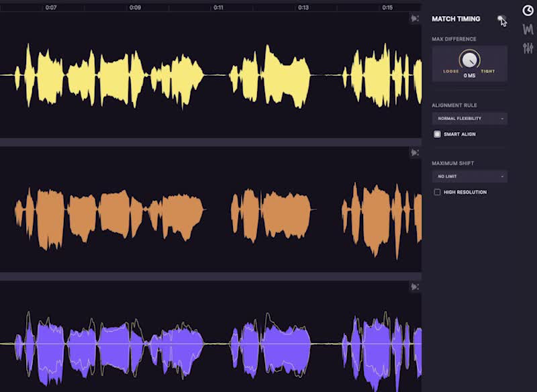Click audition icon on orange waveform track
This screenshot has width=537, height=392.
415,153
